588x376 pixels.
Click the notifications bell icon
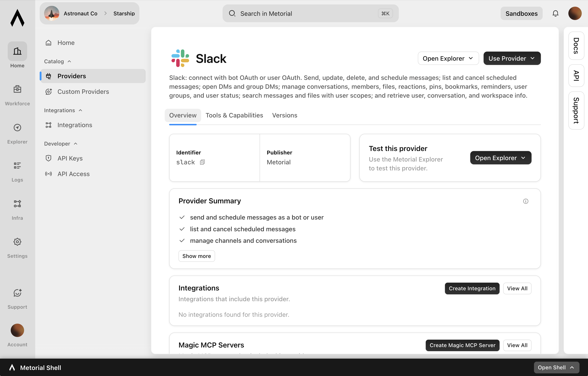tap(555, 13)
